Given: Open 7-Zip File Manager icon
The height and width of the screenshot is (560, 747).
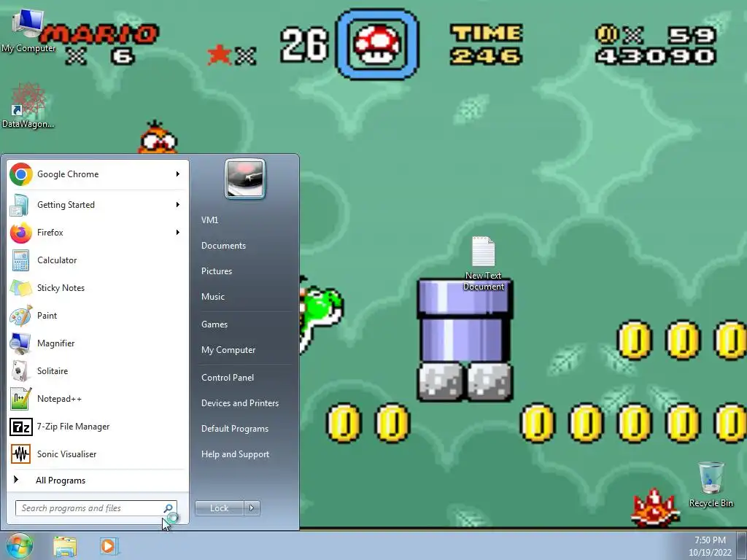Looking at the screenshot, I should coord(20,427).
